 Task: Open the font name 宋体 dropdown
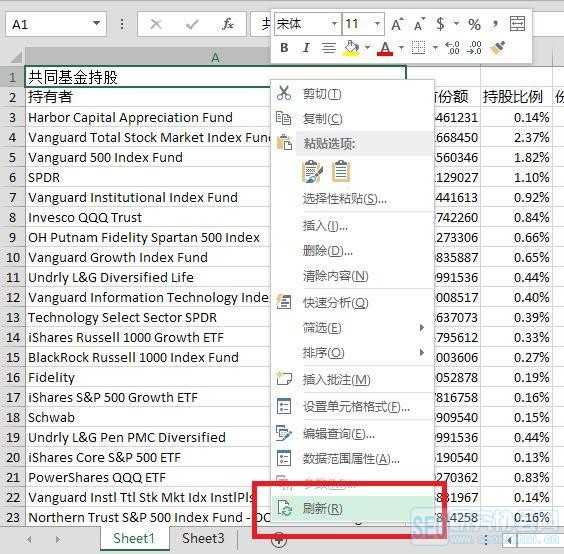tap(334, 24)
